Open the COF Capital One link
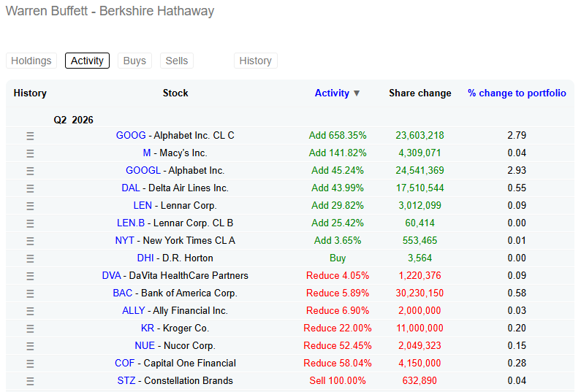 175,363
